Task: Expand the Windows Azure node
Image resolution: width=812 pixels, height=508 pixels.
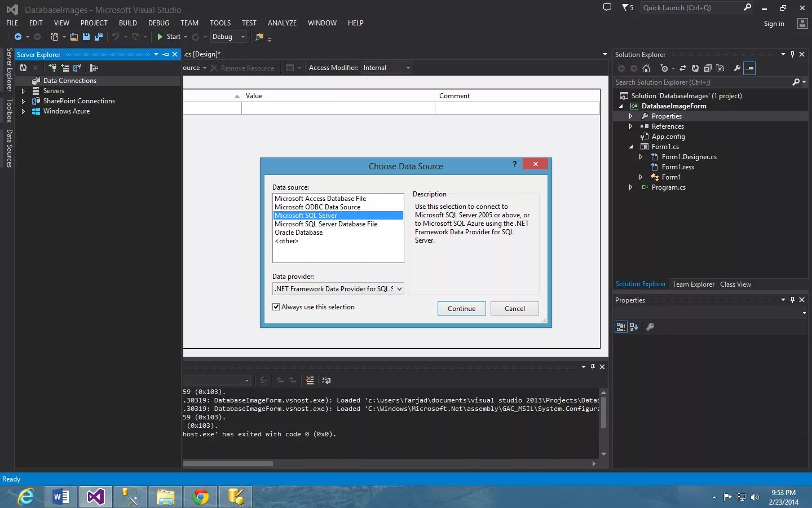Action: (23, 111)
